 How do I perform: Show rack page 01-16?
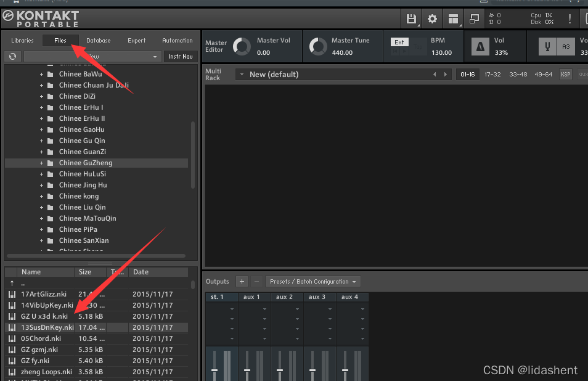(x=468, y=74)
